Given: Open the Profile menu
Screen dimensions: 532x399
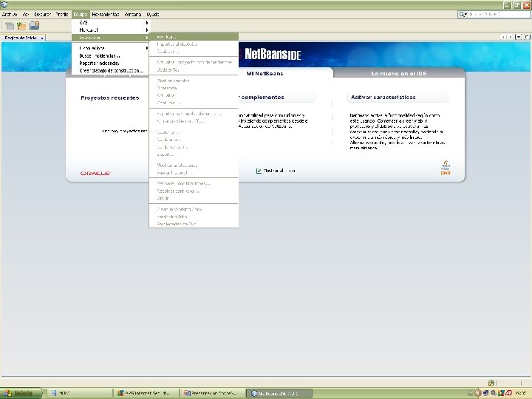Looking at the screenshot, I should [x=62, y=14].
